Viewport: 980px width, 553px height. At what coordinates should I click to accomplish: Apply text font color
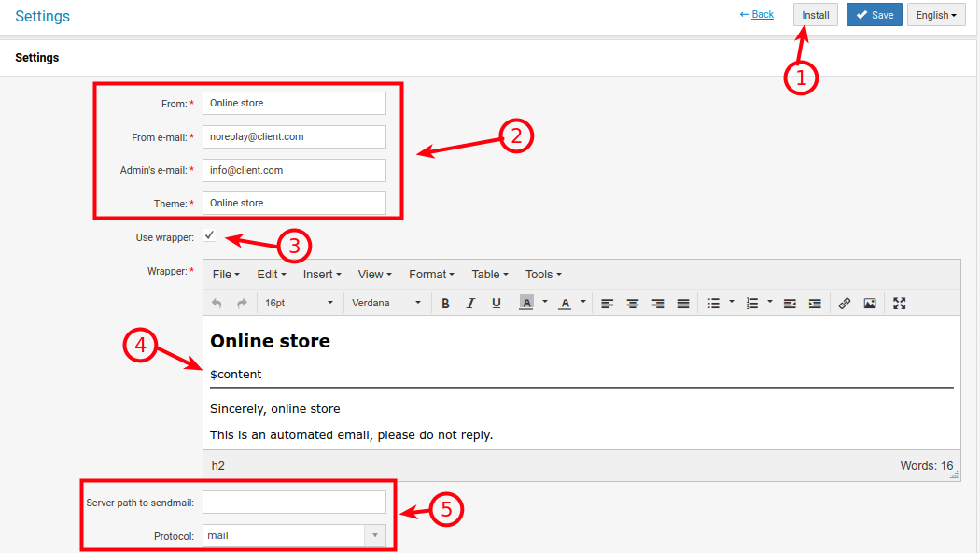pyautogui.click(x=565, y=304)
